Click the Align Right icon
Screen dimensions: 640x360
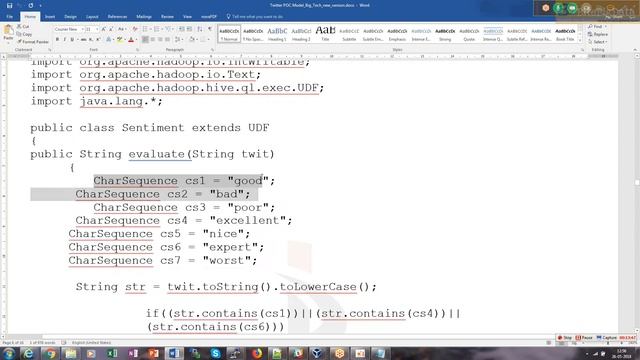160,40
